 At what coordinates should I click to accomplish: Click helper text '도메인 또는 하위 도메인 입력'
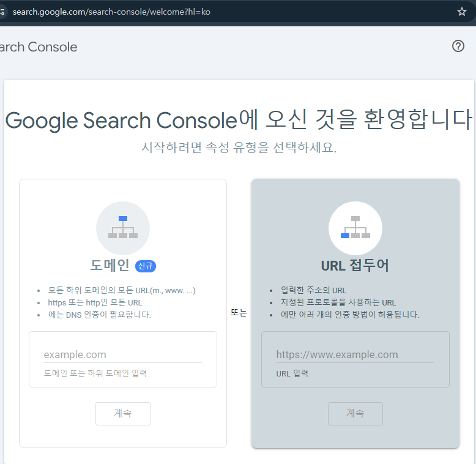[x=95, y=373]
